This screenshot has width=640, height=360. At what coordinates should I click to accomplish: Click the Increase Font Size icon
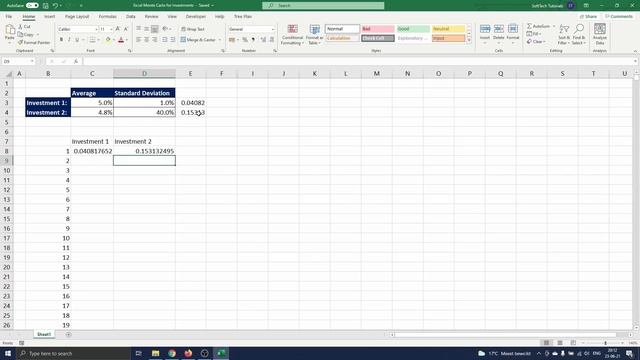point(118,29)
